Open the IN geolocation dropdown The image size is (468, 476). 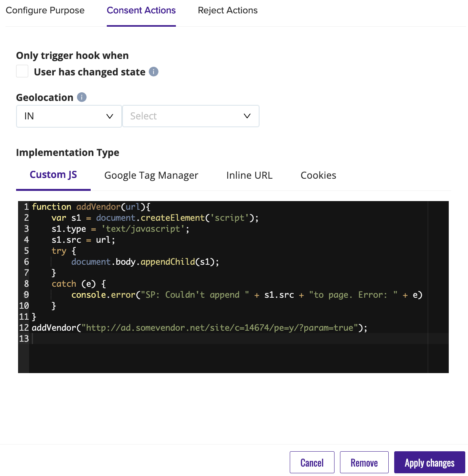[69, 116]
